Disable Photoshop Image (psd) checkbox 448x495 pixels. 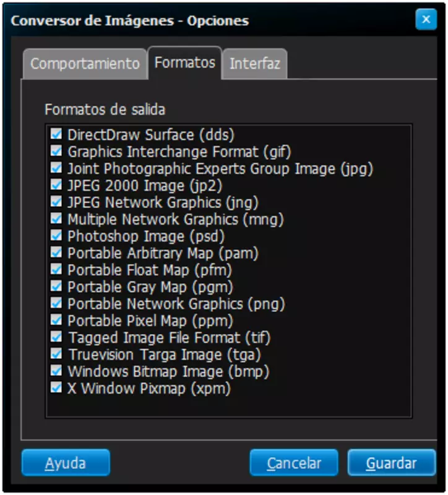[x=56, y=236]
